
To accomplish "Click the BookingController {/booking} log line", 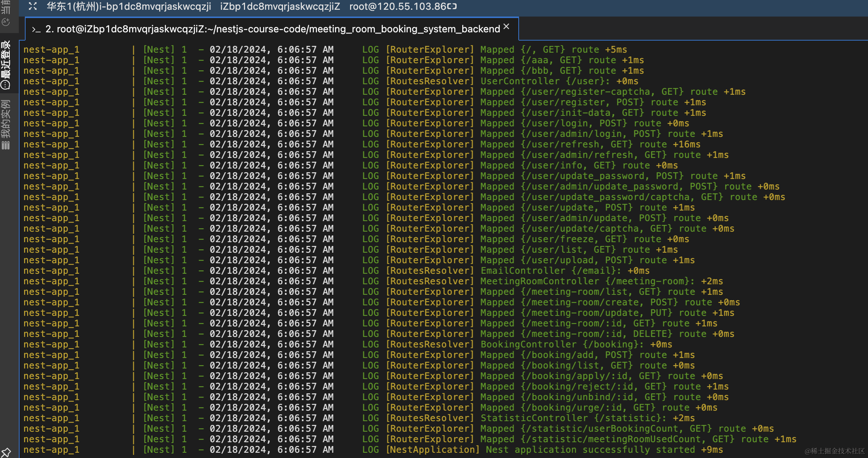I will (576, 344).
